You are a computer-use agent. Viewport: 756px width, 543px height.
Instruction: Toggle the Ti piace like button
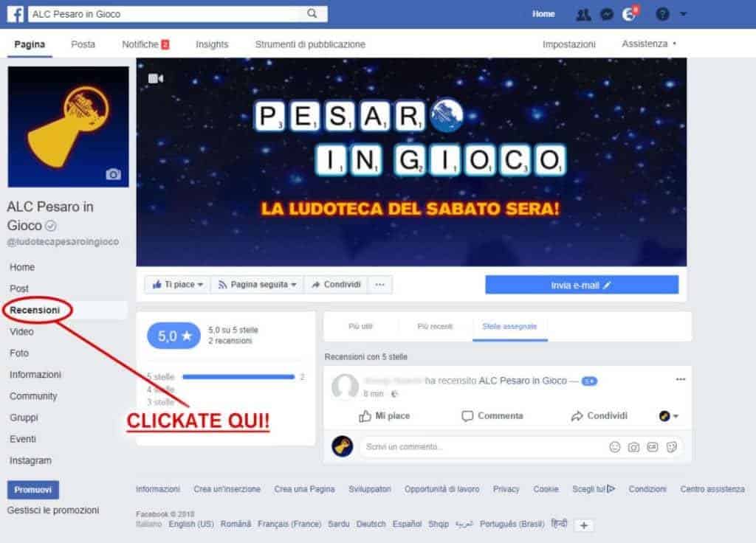[177, 285]
